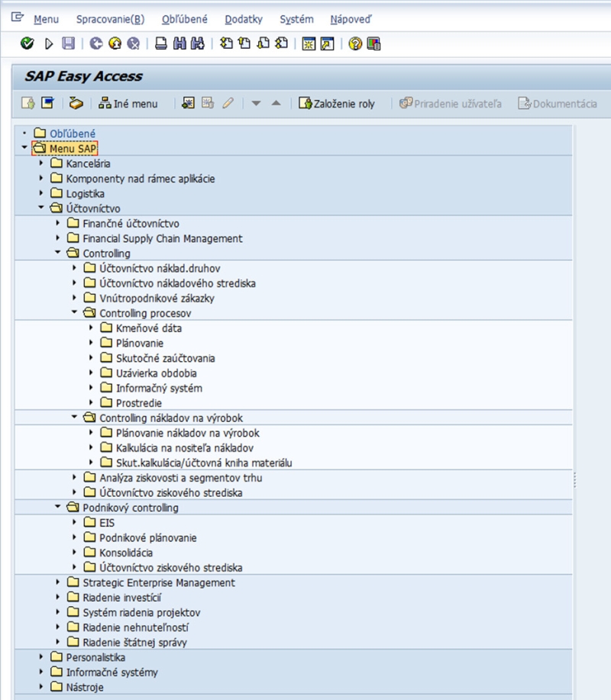Click the Change favorites pencil icon
The width and height of the screenshot is (611, 700).
pos(228,103)
